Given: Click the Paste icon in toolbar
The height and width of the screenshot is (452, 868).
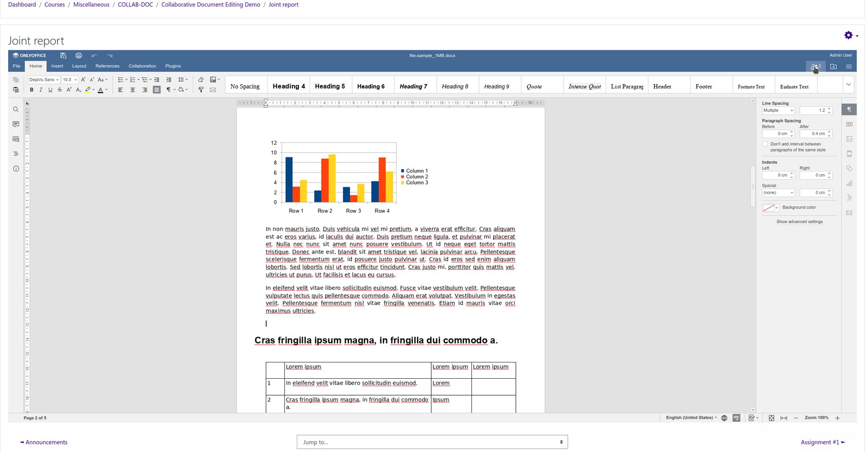Looking at the screenshot, I should click(16, 90).
